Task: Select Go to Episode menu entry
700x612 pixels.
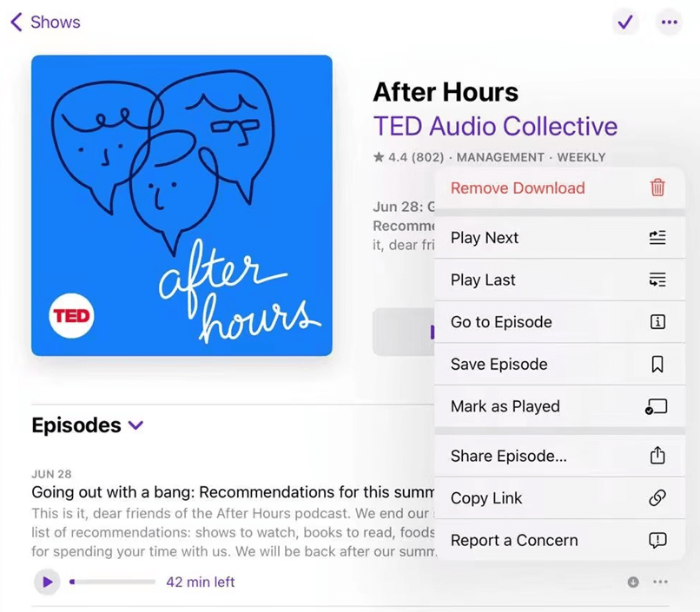Action: click(501, 322)
